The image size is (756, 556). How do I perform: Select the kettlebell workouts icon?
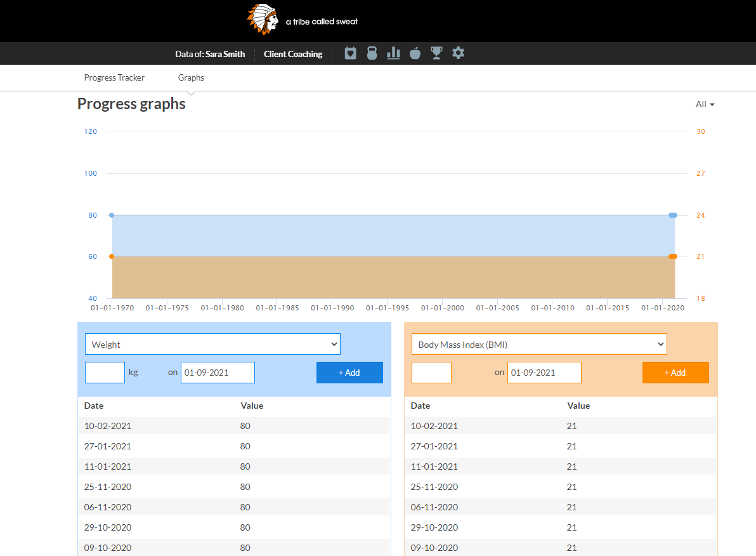coord(372,53)
